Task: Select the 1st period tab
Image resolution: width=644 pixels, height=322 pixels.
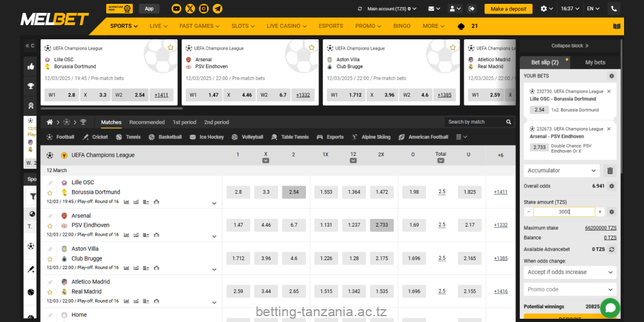Action: point(184,122)
